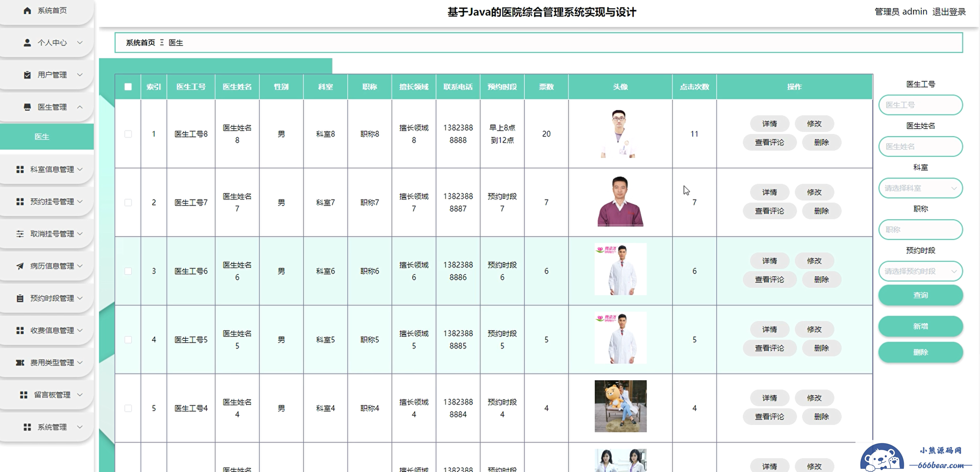This screenshot has width=980, height=472.
Task: Toggle the select-all checkbox in table header
Action: click(128, 87)
